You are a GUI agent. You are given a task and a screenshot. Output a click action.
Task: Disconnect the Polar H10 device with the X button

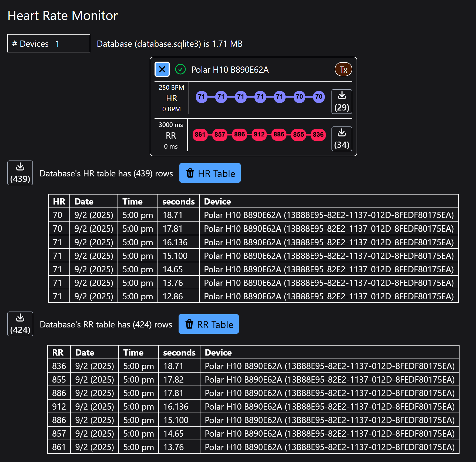click(x=162, y=69)
